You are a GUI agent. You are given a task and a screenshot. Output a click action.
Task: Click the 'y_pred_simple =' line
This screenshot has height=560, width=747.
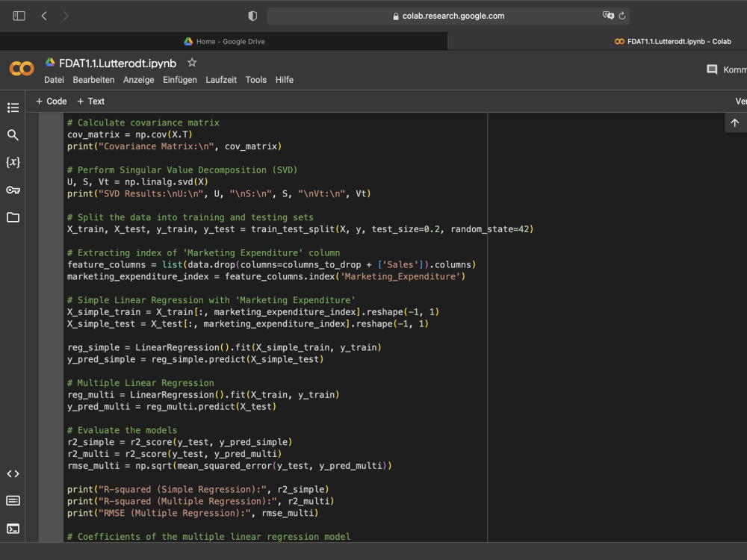tap(195, 360)
